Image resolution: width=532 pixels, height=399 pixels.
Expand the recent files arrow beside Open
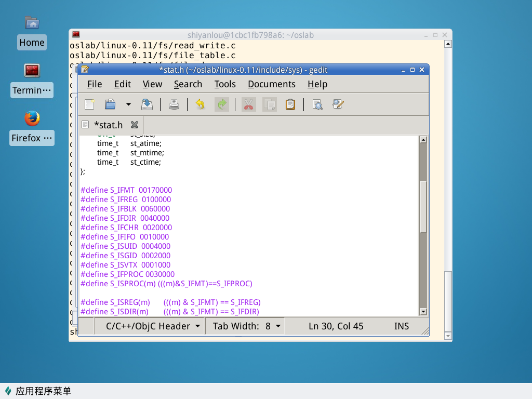coord(128,104)
